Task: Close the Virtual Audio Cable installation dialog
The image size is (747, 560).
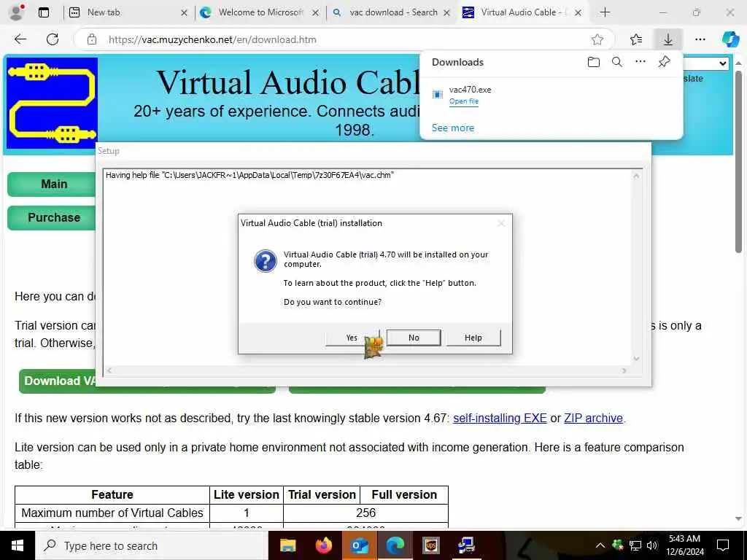Action: coord(500,223)
